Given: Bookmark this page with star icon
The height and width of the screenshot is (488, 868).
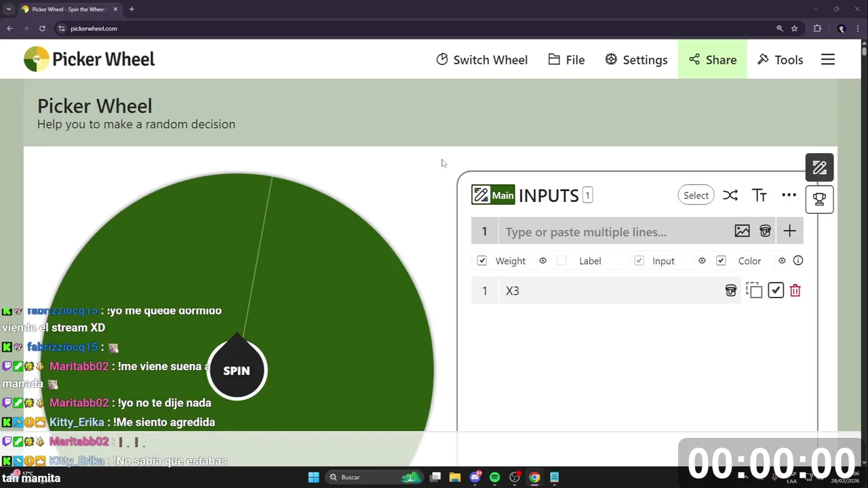Looking at the screenshot, I should (794, 28).
